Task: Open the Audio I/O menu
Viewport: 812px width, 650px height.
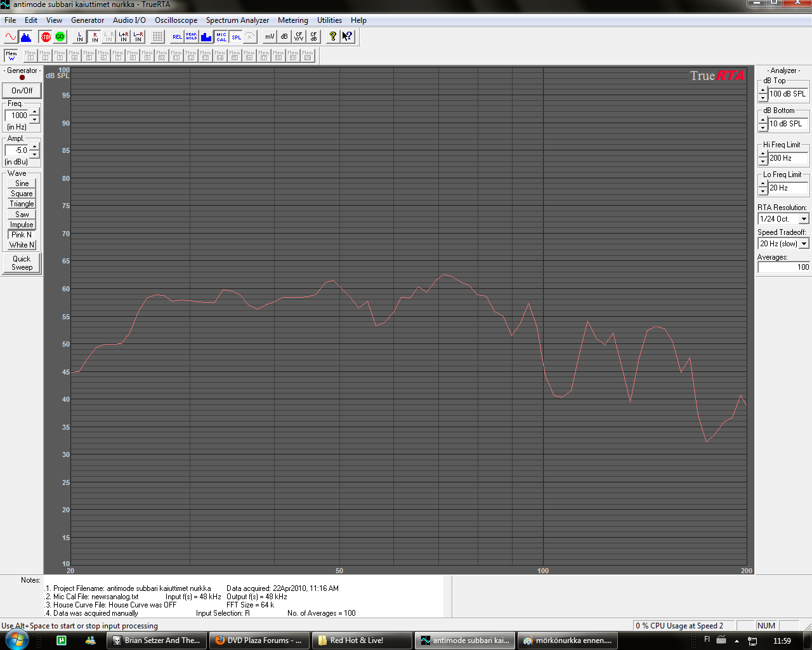Action: pyautogui.click(x=129, y=20)
